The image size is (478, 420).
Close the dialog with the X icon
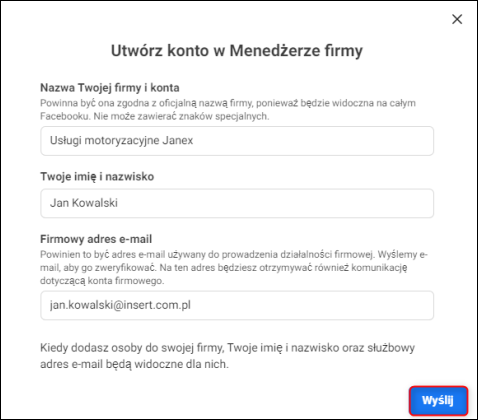pos(457,19)
